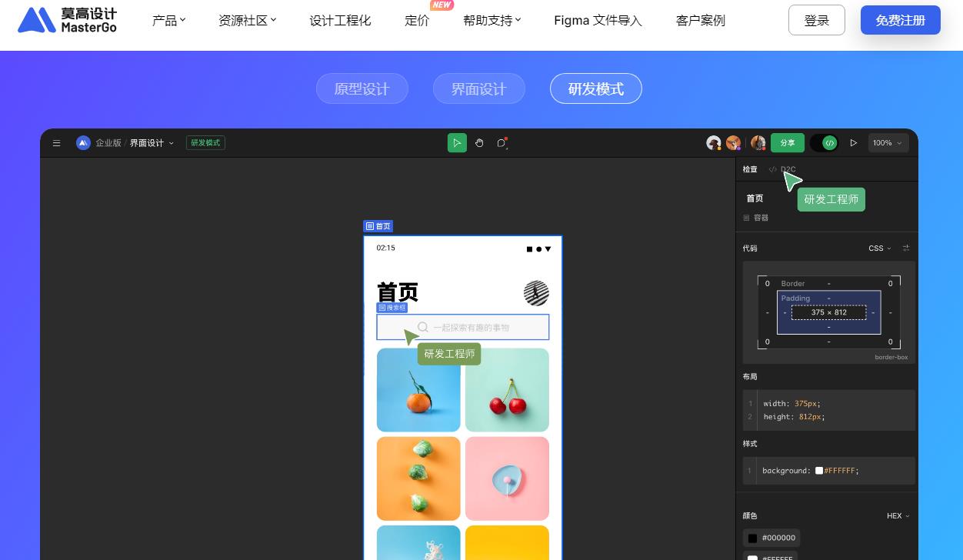Click the 免费注册 button
The height and width of the screenshot is (560, 963).
pos(901,20)
